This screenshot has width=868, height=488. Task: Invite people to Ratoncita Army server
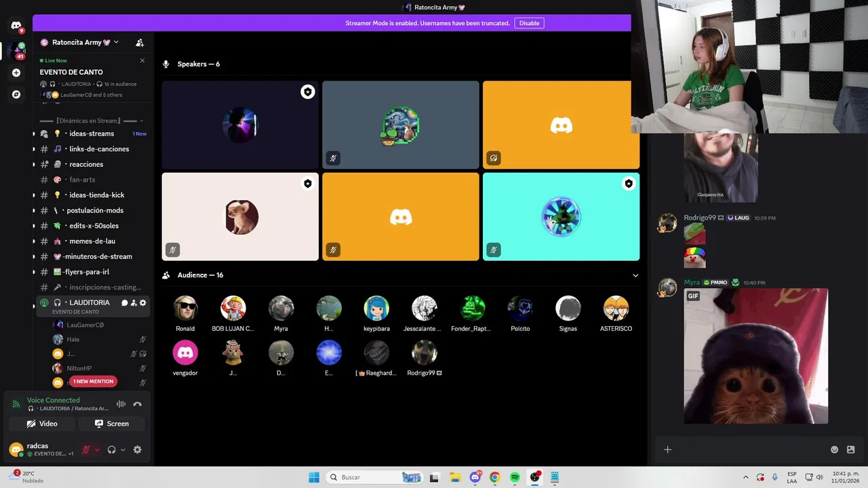click(x=140, y=43)
